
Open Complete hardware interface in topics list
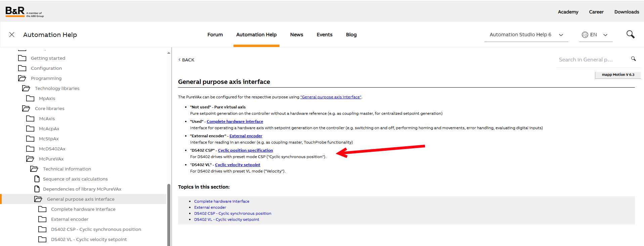[222, 201]
